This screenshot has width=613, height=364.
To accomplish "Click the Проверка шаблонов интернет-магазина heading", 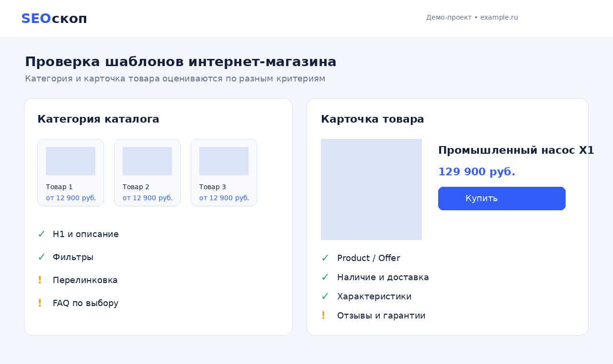I will point(181,62).
